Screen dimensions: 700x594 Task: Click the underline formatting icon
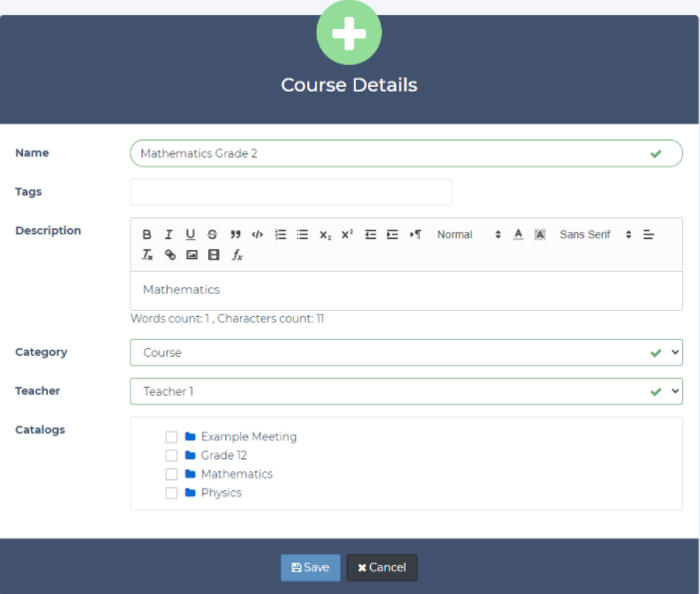[x=190, y=235]
